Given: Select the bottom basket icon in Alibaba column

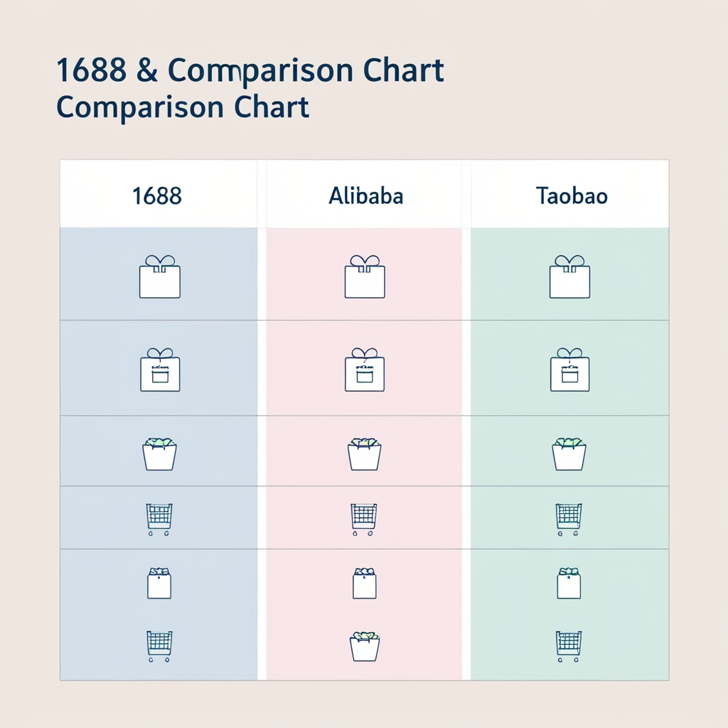Looking at the screenshot, I should click(x=364, y=646).
